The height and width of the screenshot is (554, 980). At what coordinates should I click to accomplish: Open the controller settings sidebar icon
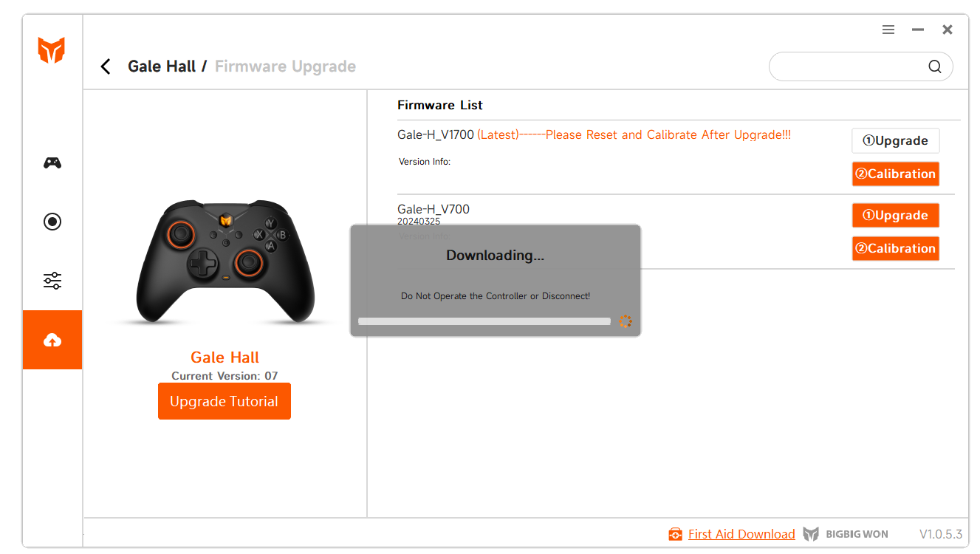click(x=52, y=163)
